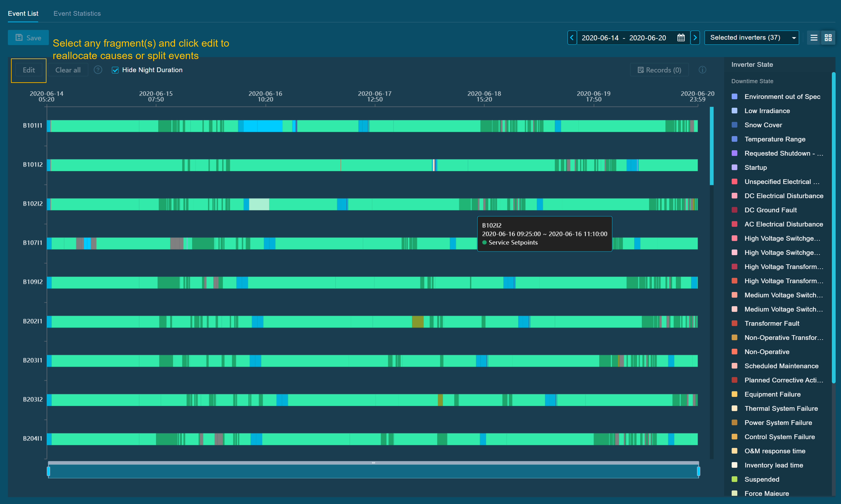Click left handle of timeline zoom slider
The image size is (841, 504).
pyautogui.click(x=49, y=471)
